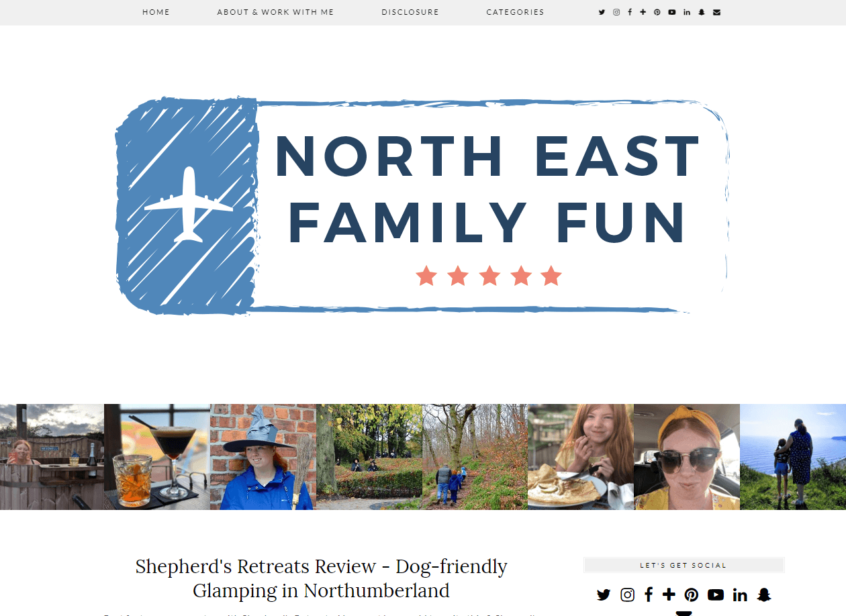This screenshot has width=846, height=616.
Task: Open the coastal cliff view photo thumbnail
Action: pyautogui.click(x=793, y=457)
